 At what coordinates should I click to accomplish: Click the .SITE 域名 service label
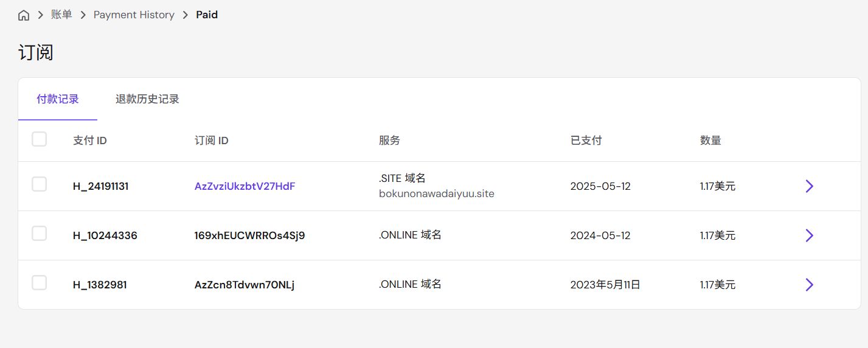point(402,178)
